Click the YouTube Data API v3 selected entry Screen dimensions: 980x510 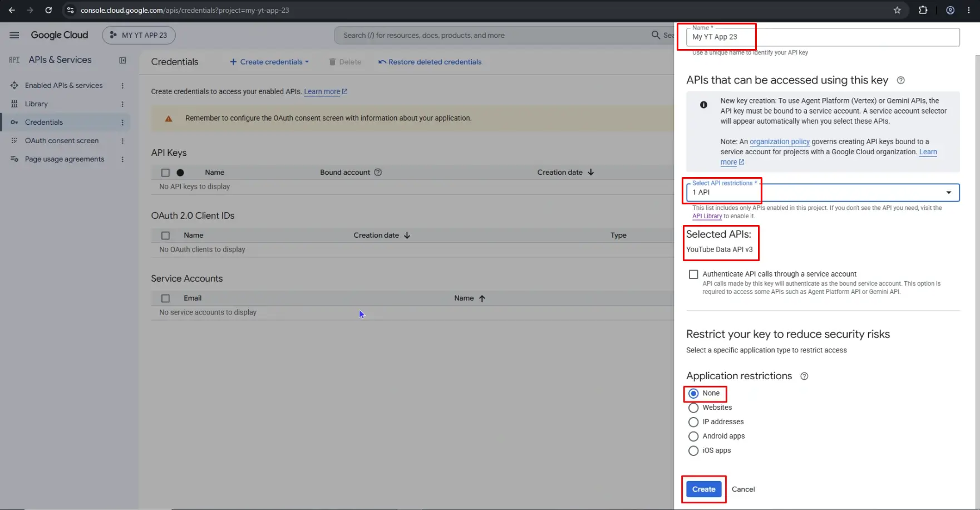pyautogui.click(x=719, y=249)
